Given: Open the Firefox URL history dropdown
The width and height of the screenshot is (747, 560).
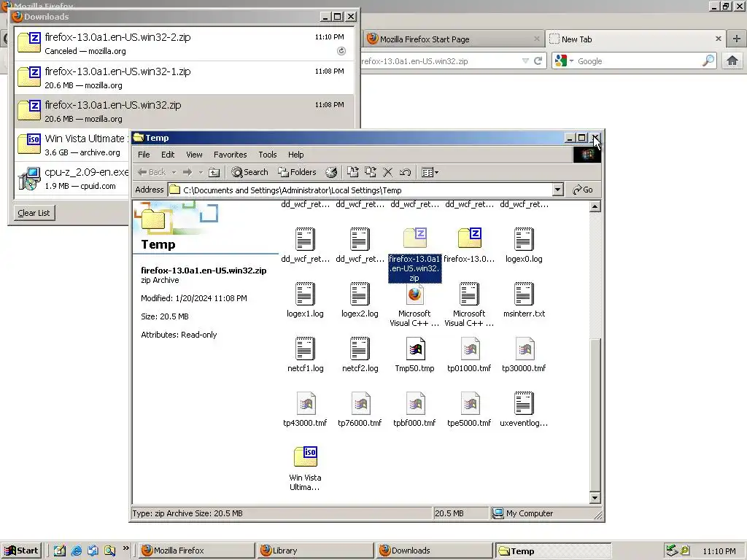Looking at the screenshot, I should click(525, 61).
